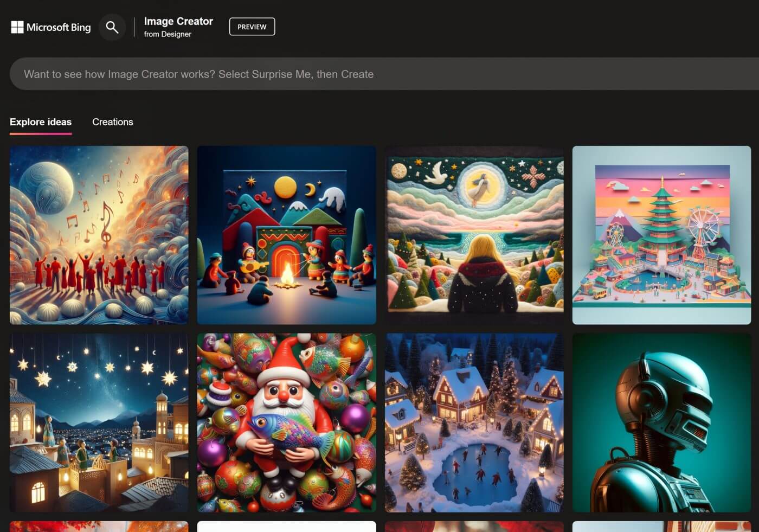View the snowy village ice rink artwork
The image size is (759, 532).
474,423
